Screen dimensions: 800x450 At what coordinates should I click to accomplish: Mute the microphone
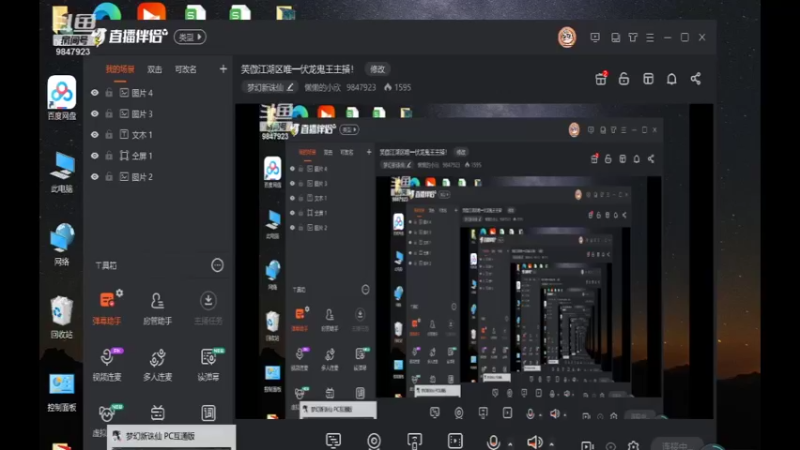(493, 442)
